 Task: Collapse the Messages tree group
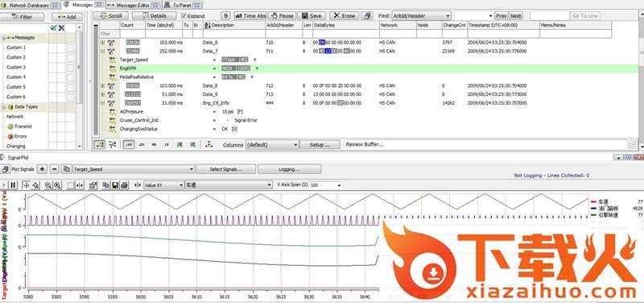point(4,37)
